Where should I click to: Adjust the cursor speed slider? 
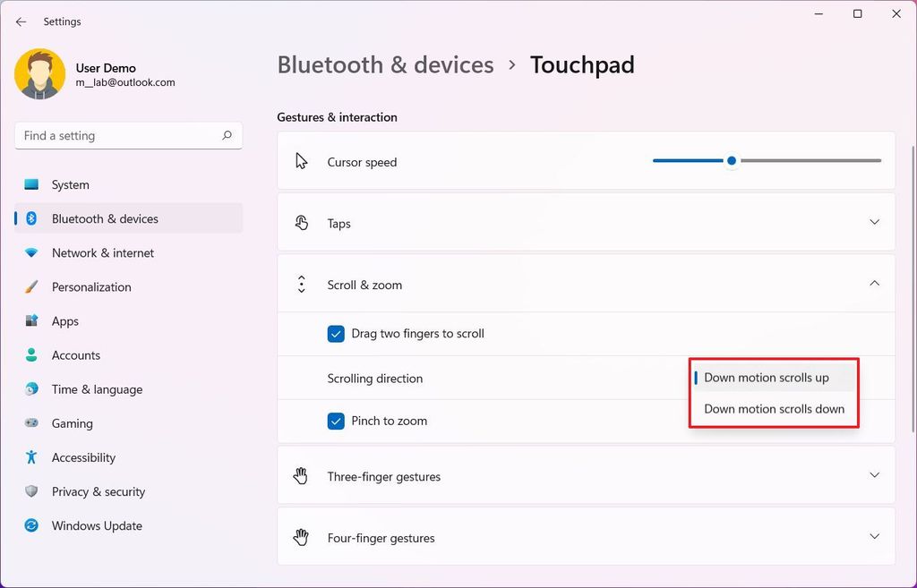pos(732,160)
